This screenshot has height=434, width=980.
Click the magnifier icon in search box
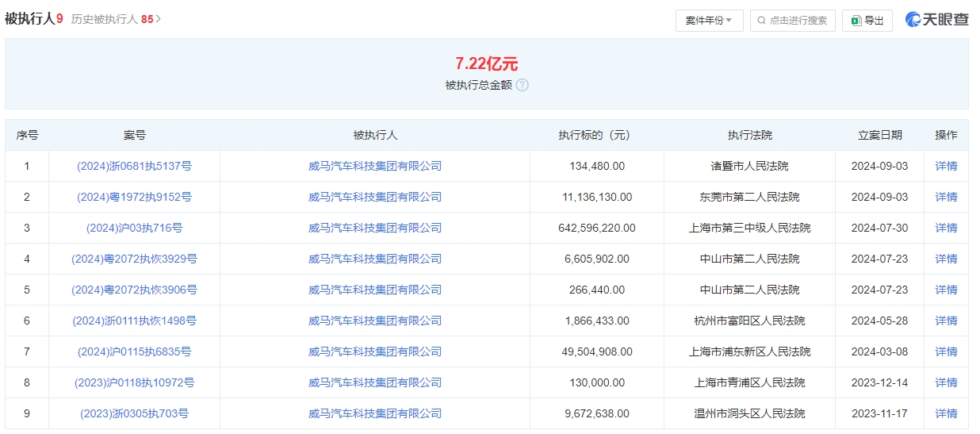[762, 21]
